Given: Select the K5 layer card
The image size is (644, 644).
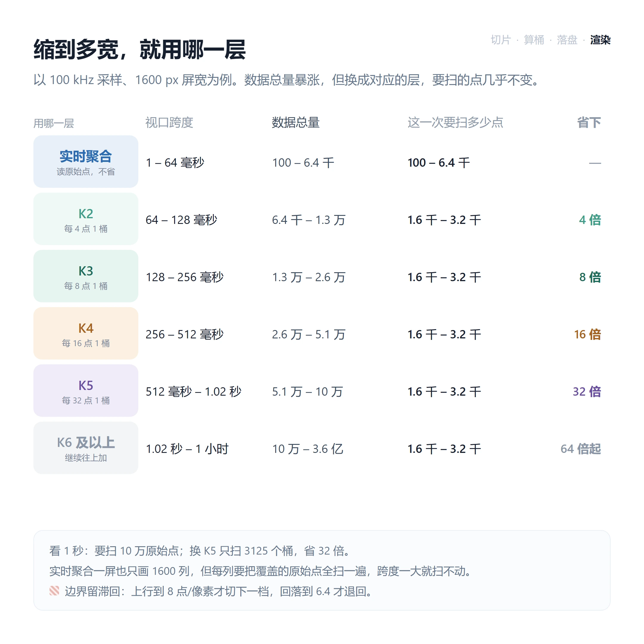Looking at the screenshot, I should pos(86,390).
